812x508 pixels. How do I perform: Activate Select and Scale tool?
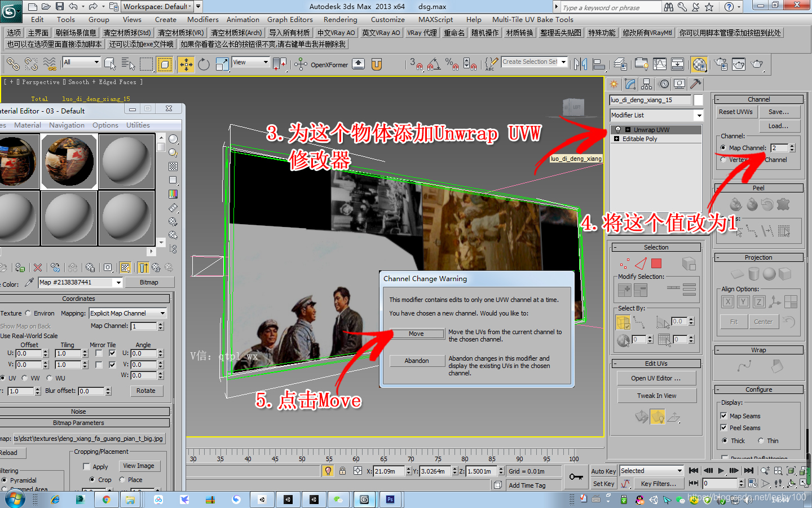pos(222,64)
